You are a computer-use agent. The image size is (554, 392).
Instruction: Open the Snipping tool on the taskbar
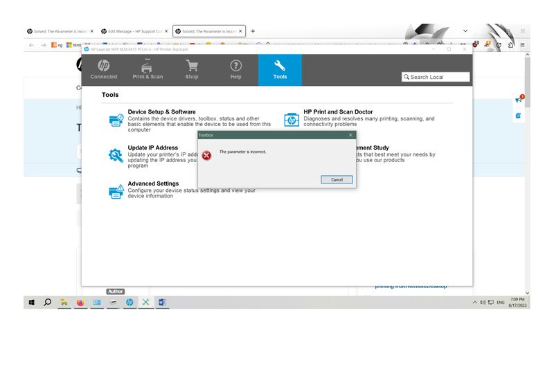(x=145, y=302)
